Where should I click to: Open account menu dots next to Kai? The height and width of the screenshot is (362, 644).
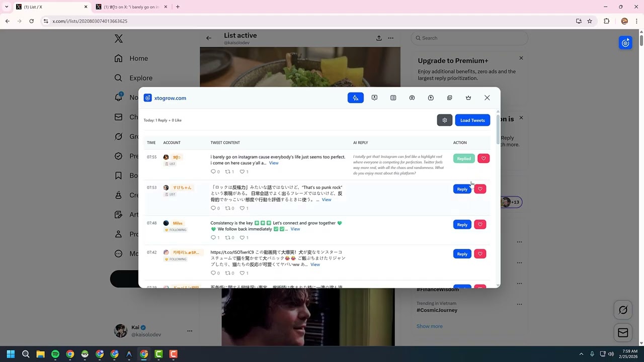(190, 331)
